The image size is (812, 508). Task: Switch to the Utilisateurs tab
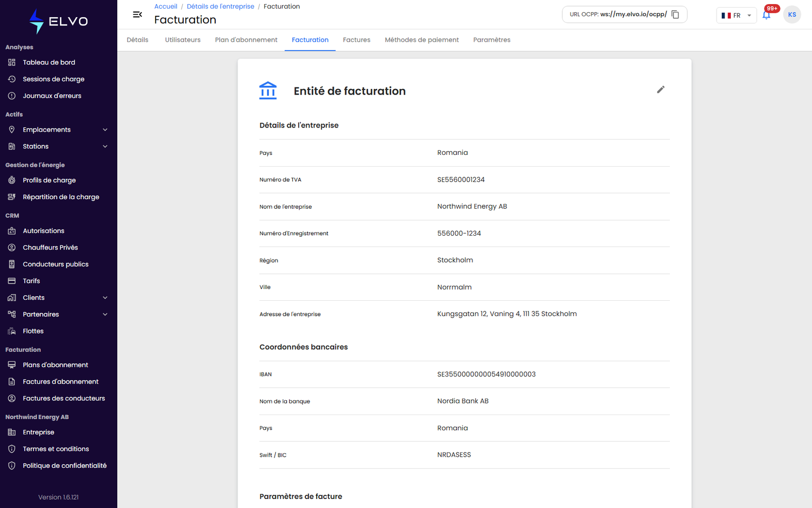[x=183, y=40]
